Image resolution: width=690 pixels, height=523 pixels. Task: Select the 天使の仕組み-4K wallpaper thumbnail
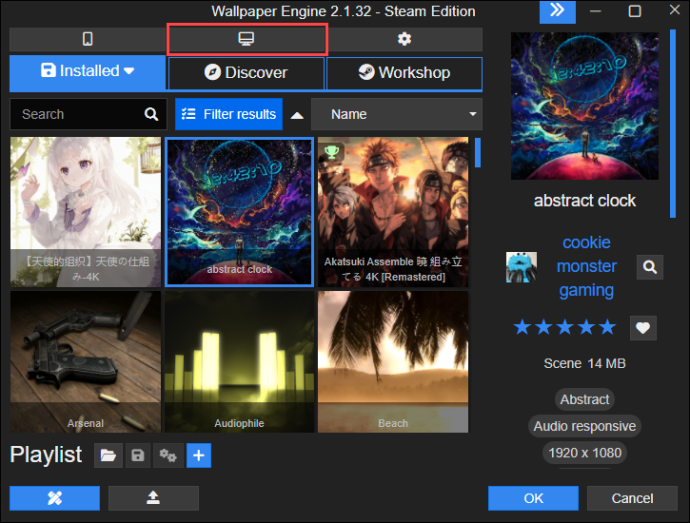(86, 212)
